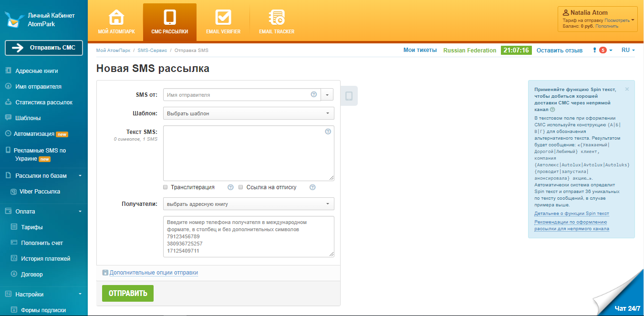Click the EMAIL TRACKER icon
The image size is (644, 316).
coord(276,18)
